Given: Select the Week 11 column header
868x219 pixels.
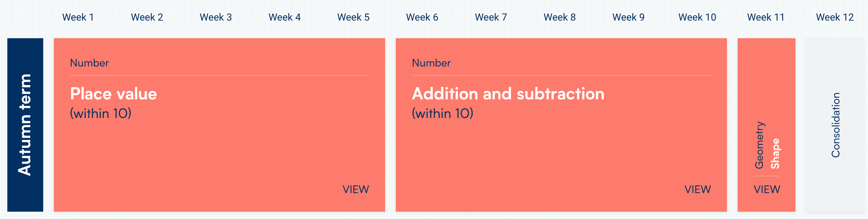Looking at the screenshot, I should [766, 17].
